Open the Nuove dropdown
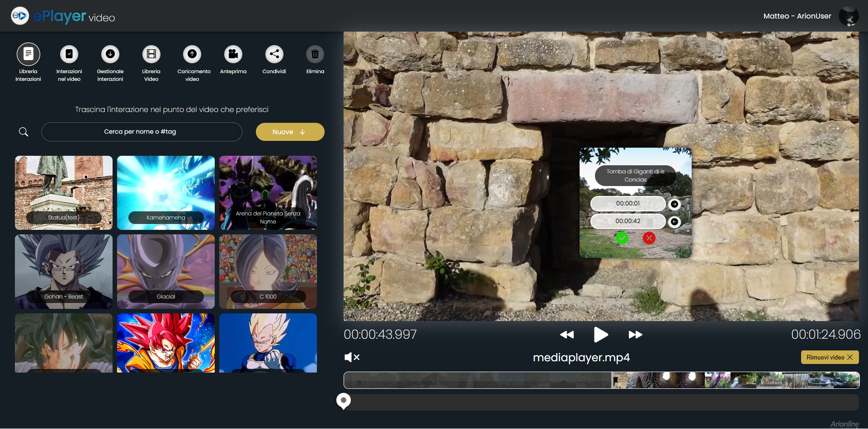This screenshot has height=429, width=868. (x=290, y=132)
